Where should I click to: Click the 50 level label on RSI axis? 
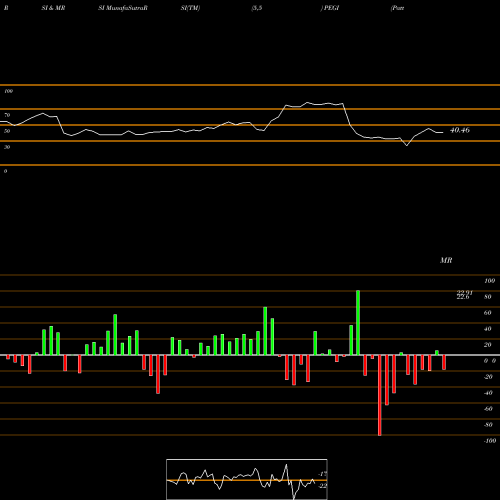(7, 131)
